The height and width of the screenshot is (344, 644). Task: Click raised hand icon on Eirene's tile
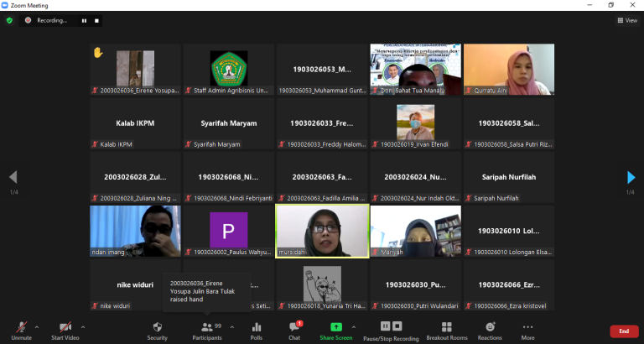(x=98, y=52)
